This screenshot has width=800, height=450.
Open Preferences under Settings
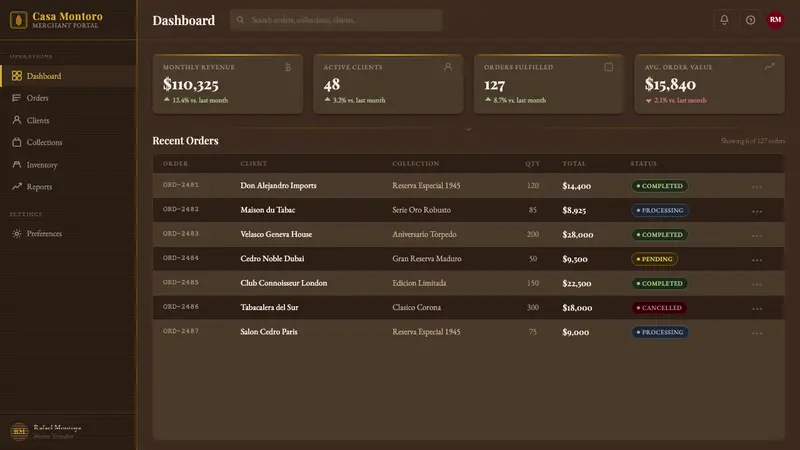[x=68, y=233]
